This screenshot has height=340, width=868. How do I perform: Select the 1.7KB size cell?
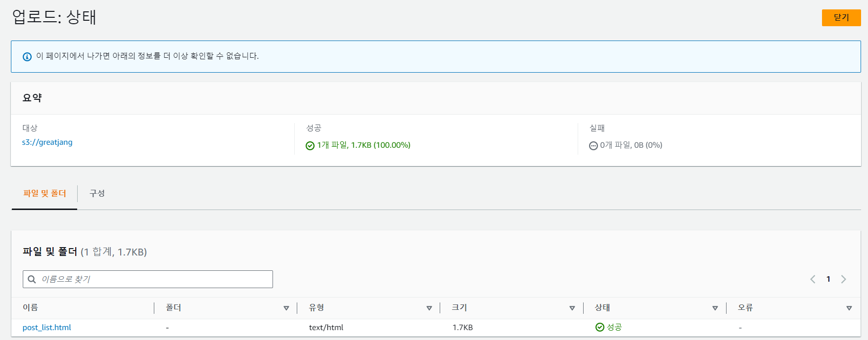coord(462,327)
